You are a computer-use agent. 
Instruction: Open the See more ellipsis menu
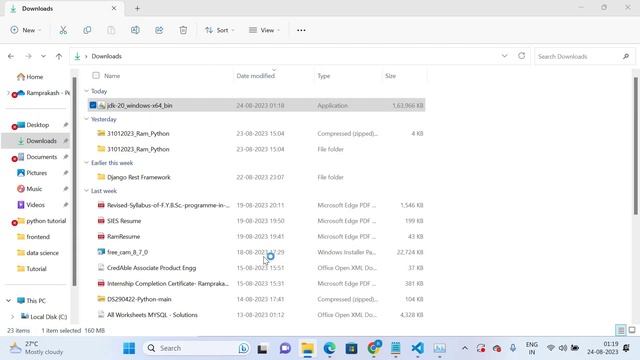[301, 30]
